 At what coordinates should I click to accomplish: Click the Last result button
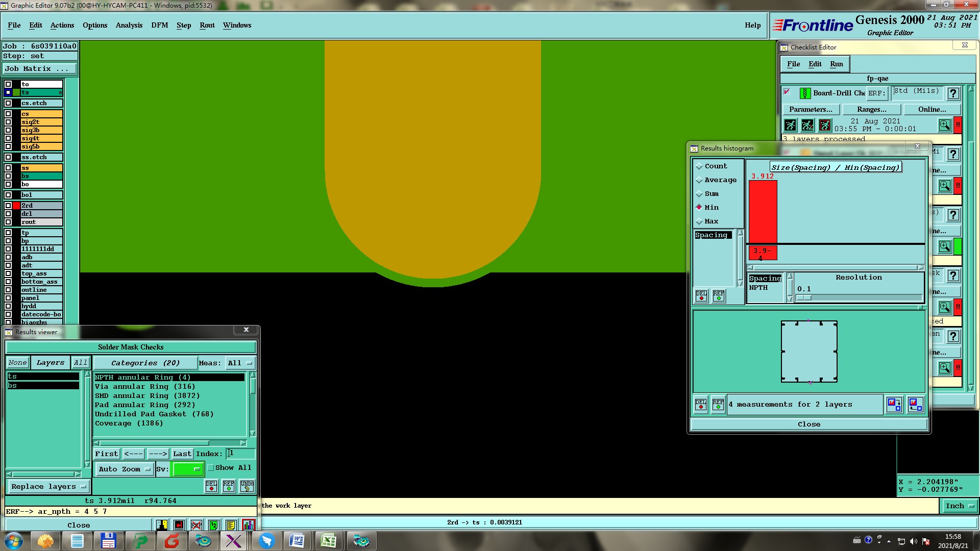(182, 454)
